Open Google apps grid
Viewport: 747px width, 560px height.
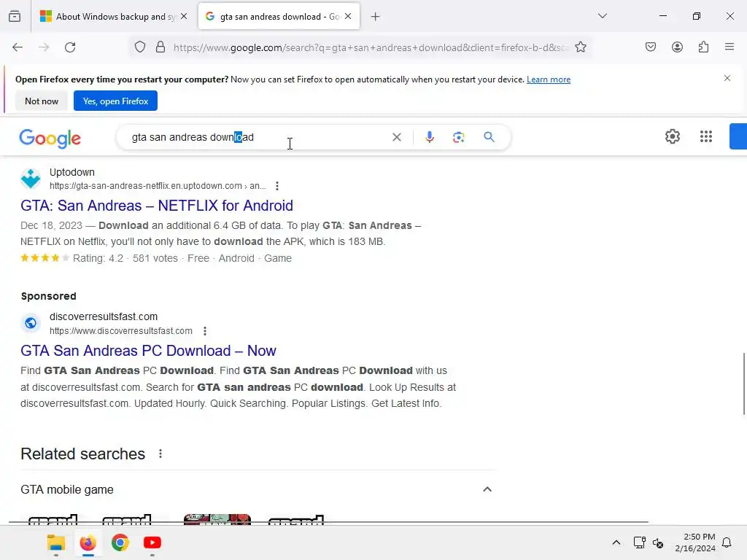coord(706,136)
